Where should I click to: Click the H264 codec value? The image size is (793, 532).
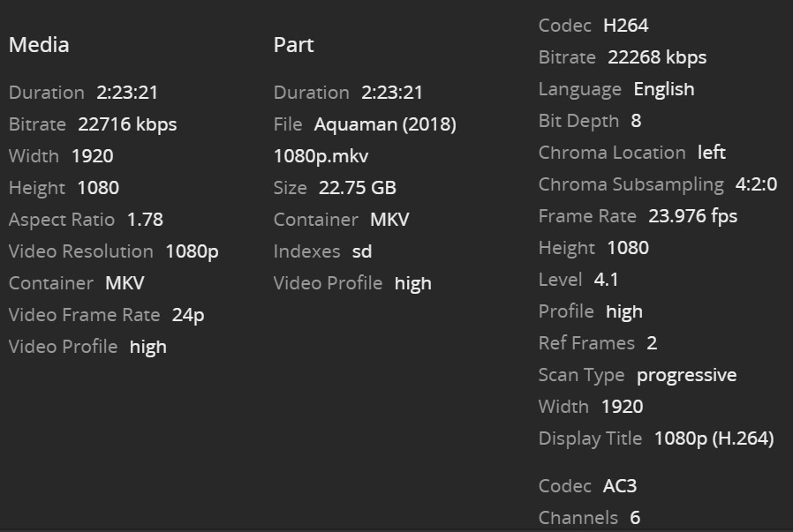626,26
